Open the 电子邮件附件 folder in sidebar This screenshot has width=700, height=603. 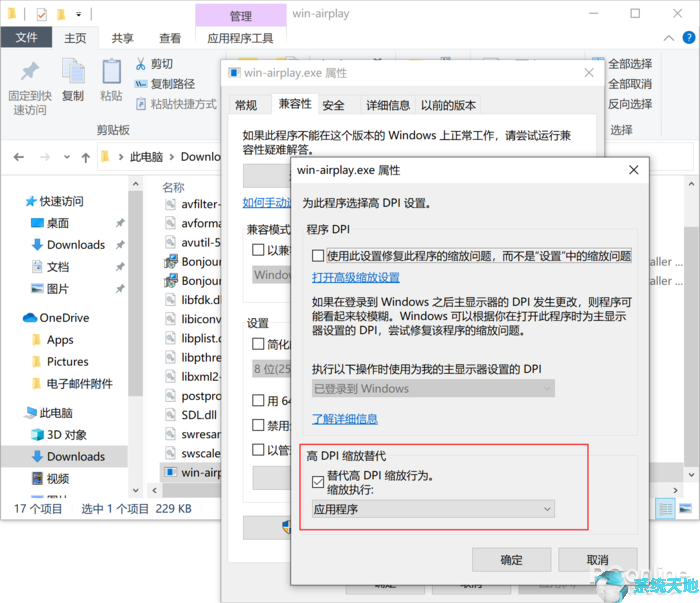click(72, 384)
